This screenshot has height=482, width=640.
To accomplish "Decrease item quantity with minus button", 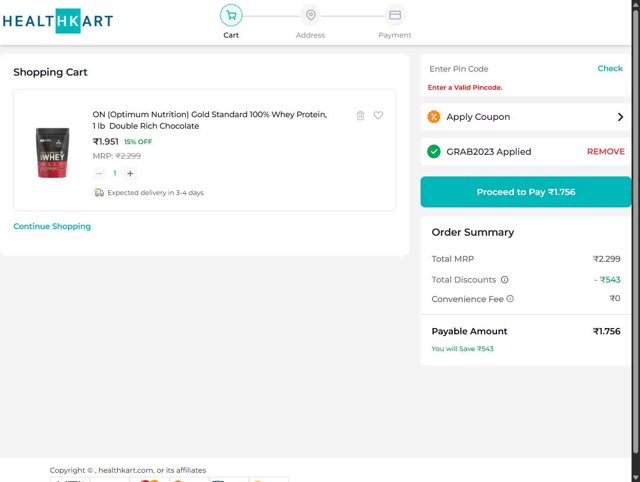I will pyautogui.click(x=99, y=173).
